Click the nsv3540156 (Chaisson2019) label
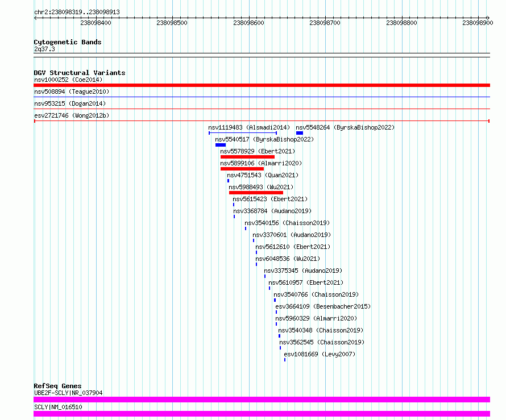Viewport: 506px width, 420px height. (x=287, y=223)
